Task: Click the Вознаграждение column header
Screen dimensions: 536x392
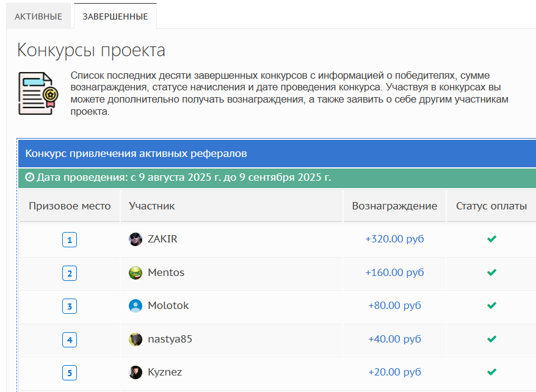Action: [x=394, y=206]
